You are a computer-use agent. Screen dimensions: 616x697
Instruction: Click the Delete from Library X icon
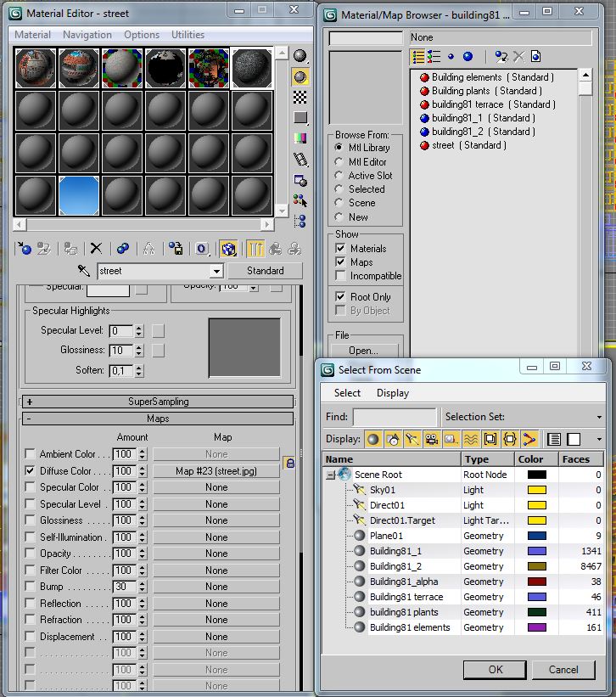[x=518, y=56]
